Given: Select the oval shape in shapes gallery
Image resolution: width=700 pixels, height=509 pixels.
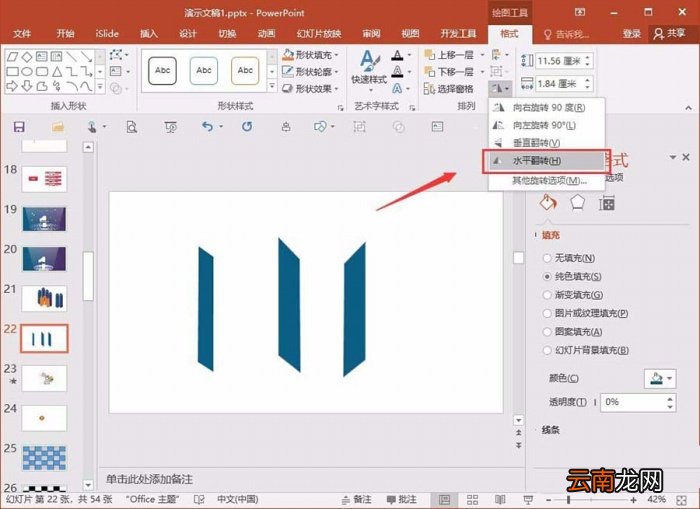Looking at the screenshot, I should 27,71.
